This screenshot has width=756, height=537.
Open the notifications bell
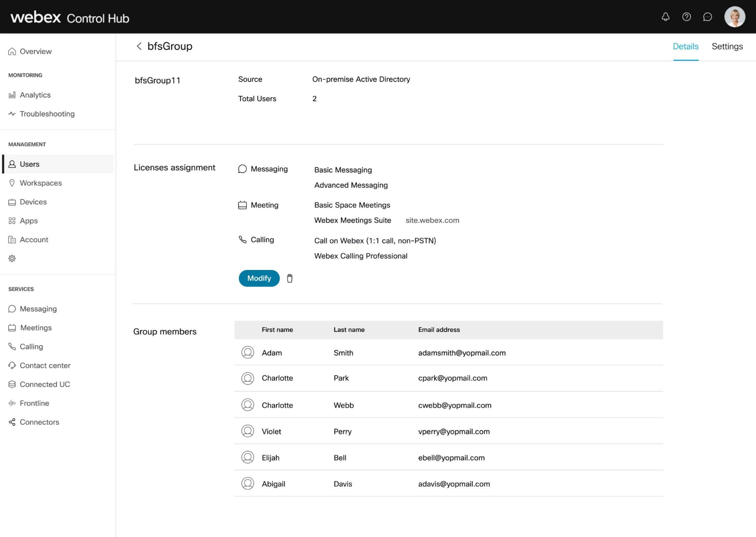point(666,17)
